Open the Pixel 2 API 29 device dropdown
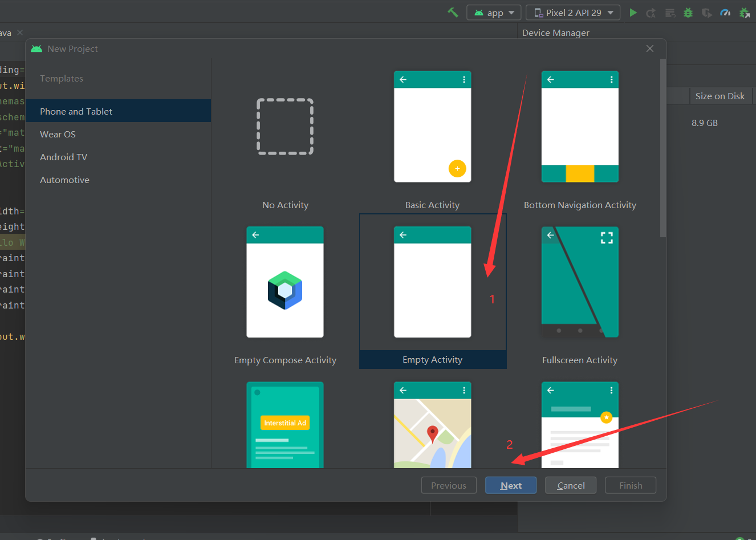756x540 pixels. [572, 12]
